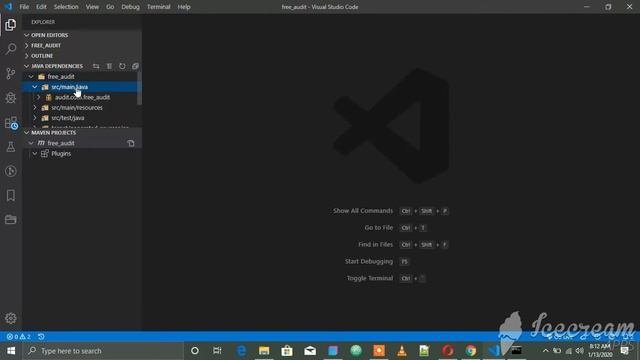Open Opera browser from the taskbar
This screenshot has width=640, height=360.
(x=448, y=351)
